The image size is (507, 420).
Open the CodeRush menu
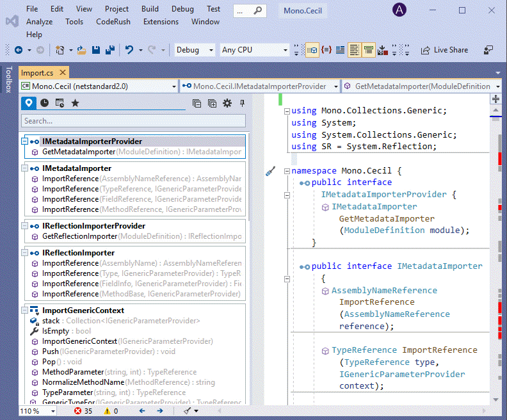click(x=113, y=22)
